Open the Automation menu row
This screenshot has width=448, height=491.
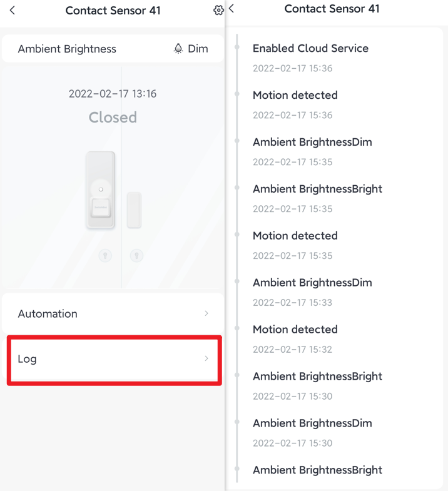(113, 313)
